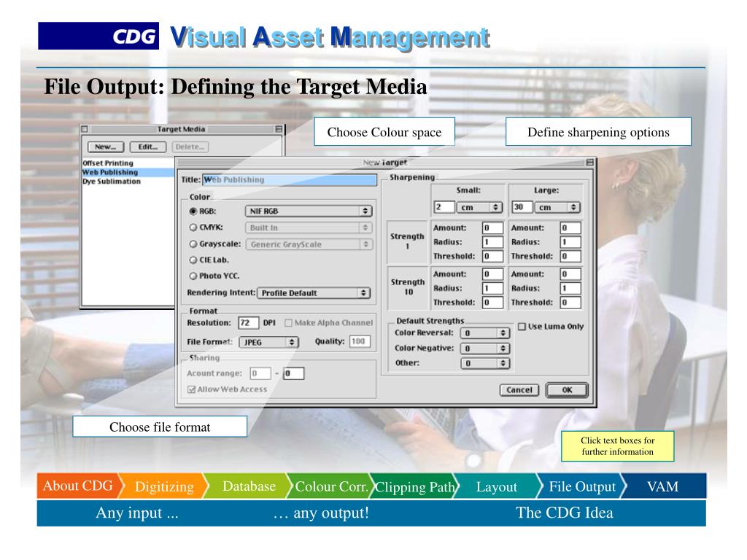This screenshot has height=560, width=747.
Task: Click the CDG logo
Action: click(x=98, y=36)
